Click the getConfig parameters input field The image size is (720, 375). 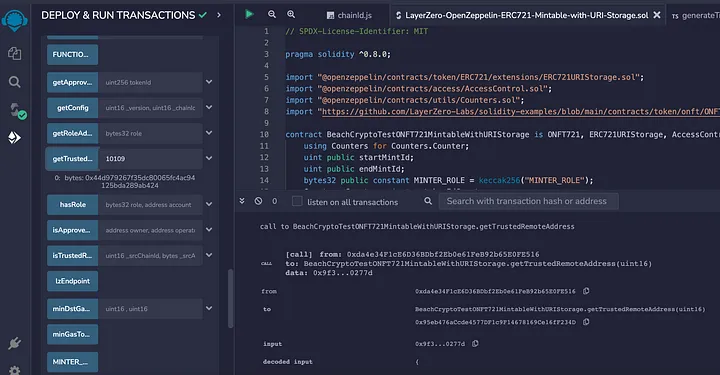pos(150,108)
